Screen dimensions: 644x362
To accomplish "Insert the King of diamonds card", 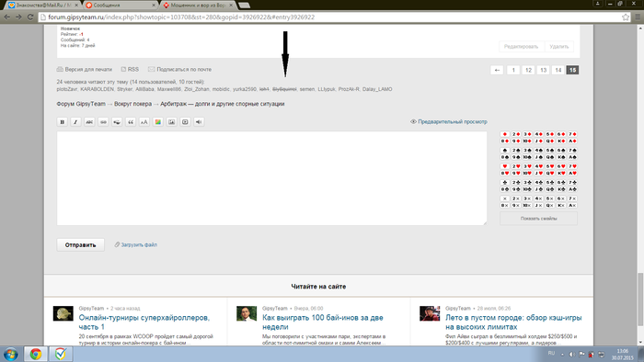I will tap(561, 141).
